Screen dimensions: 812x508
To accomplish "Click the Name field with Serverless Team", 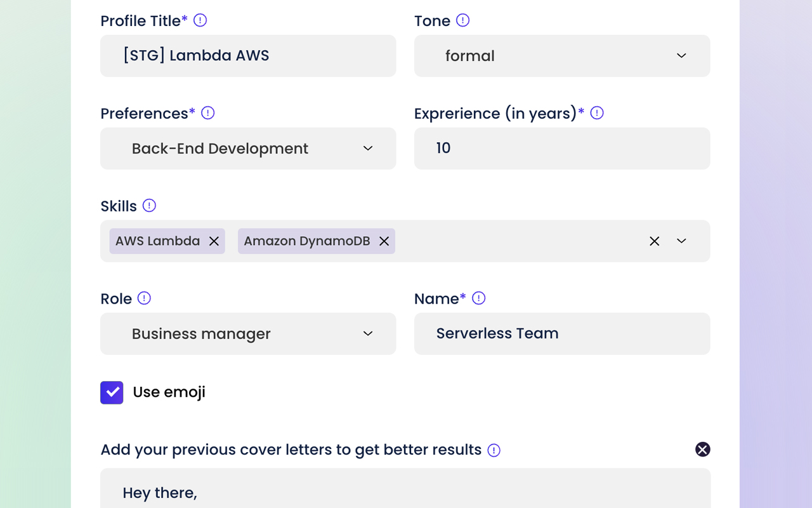I will click(561, 334).
